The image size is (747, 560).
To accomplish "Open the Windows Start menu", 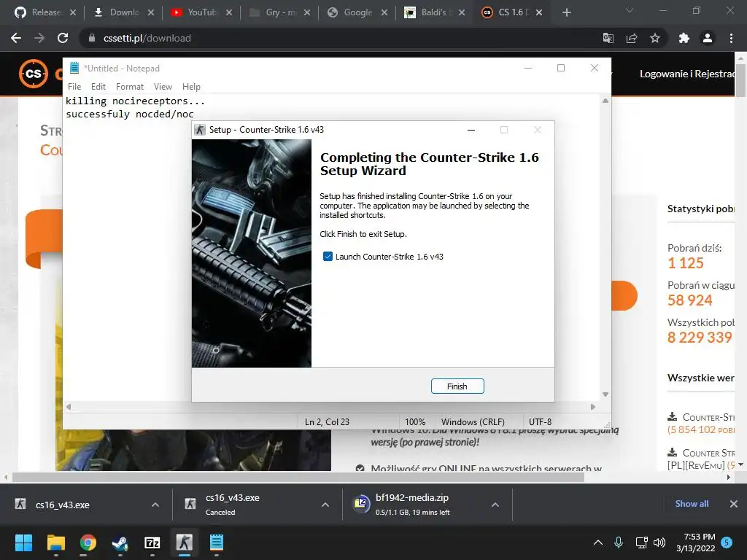I will 23,542.
